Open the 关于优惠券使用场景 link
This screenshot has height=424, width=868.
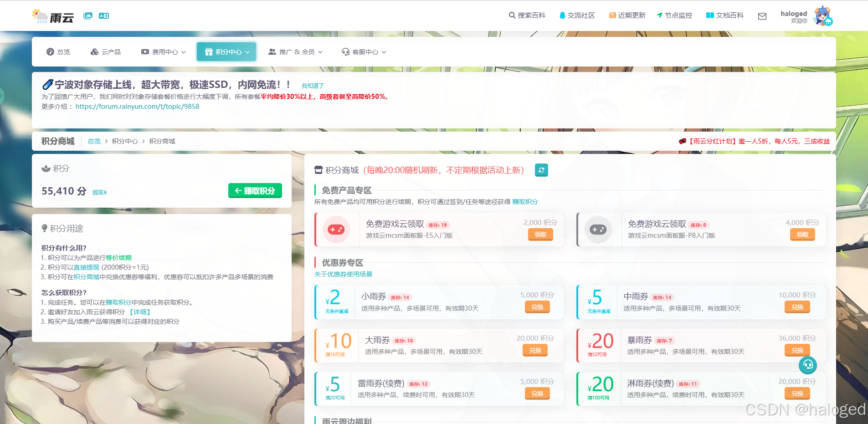point(343,274)
